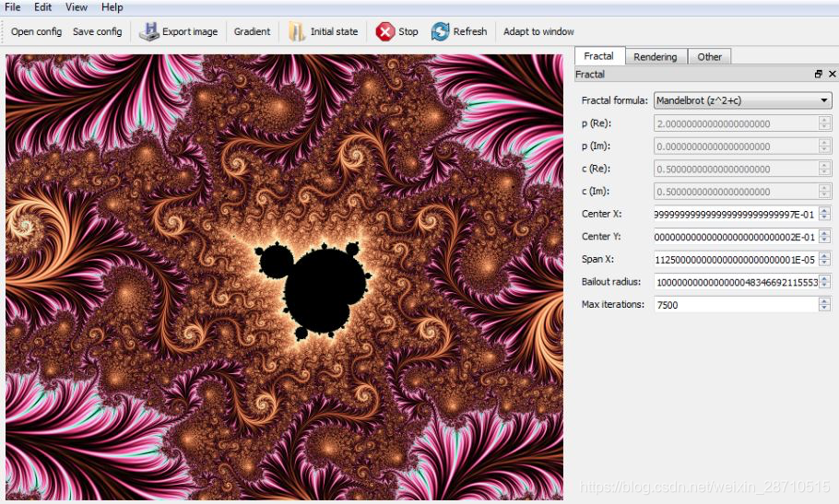Screen dimensions: 839x504
Task: Click the Export image disk icon
Action: coord(148,31)
